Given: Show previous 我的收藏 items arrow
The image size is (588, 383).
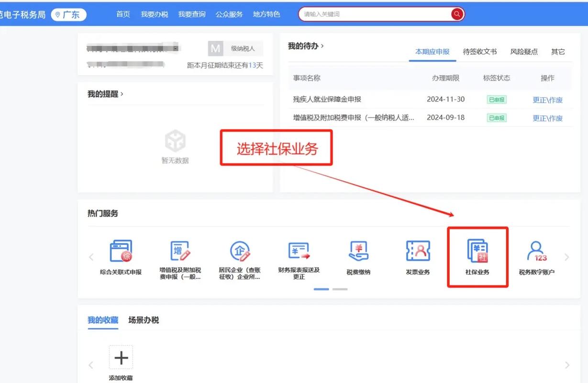Looking at the screenshot, I should pos(91,365).
